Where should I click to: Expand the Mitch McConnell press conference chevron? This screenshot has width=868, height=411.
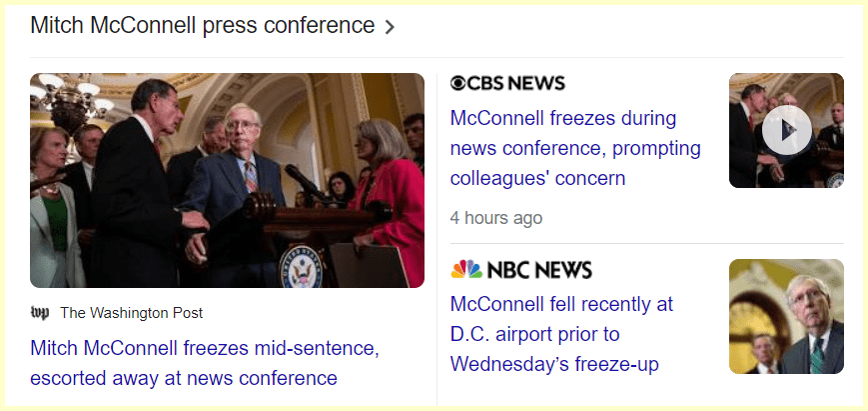[390, 27]
